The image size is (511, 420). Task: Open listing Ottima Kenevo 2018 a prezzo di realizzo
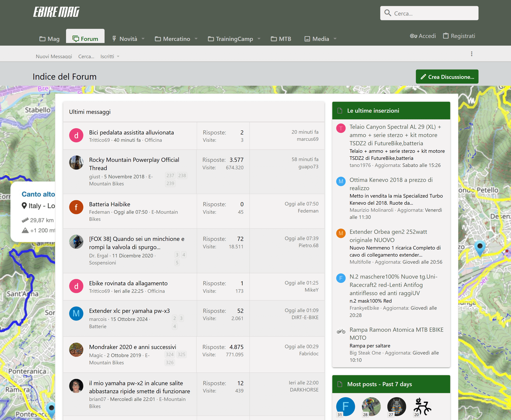pos(391,184)
